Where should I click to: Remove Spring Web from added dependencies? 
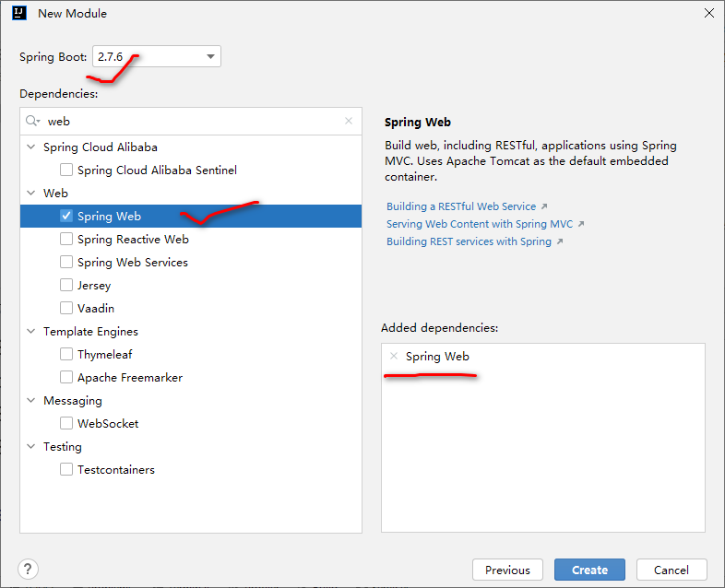point(394,356)
